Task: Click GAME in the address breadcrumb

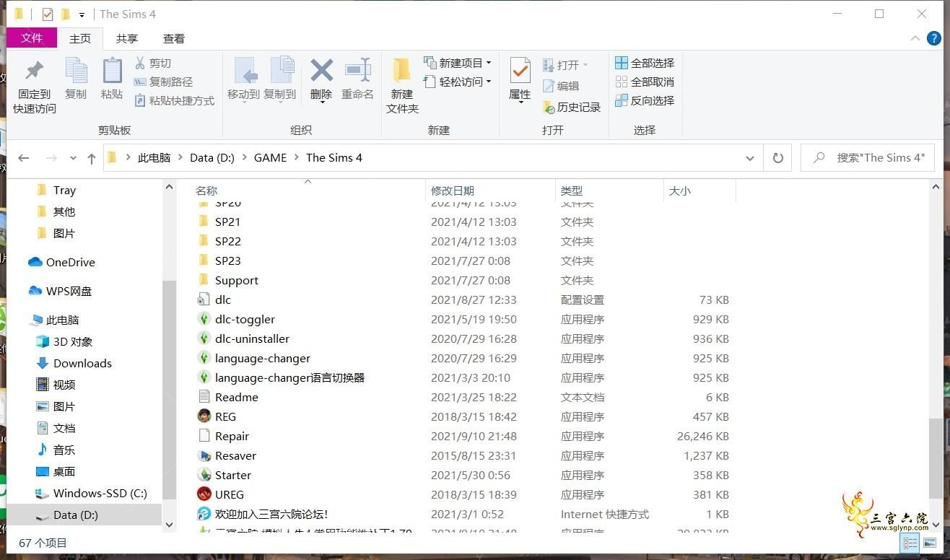Action: [x=271, y=158]
